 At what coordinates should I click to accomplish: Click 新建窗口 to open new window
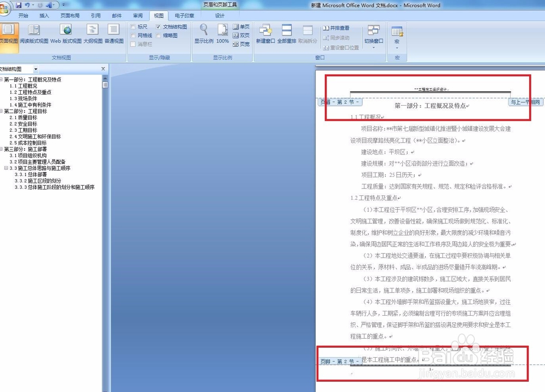(265, 33)
